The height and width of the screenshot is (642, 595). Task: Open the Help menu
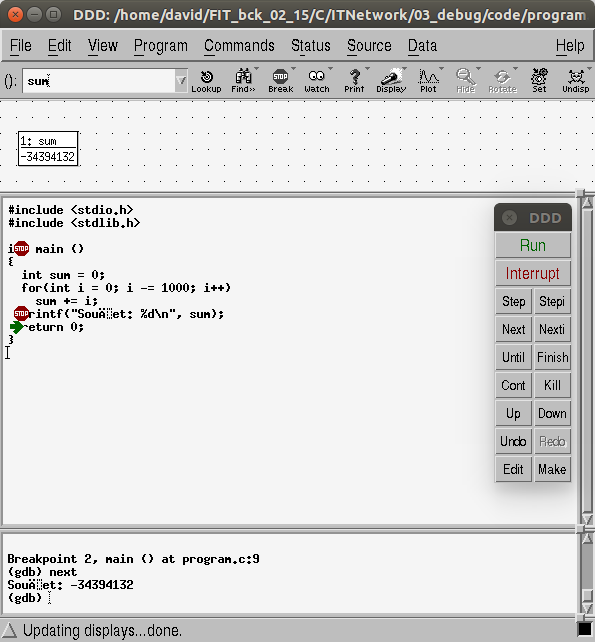click(x=570, y=45)
